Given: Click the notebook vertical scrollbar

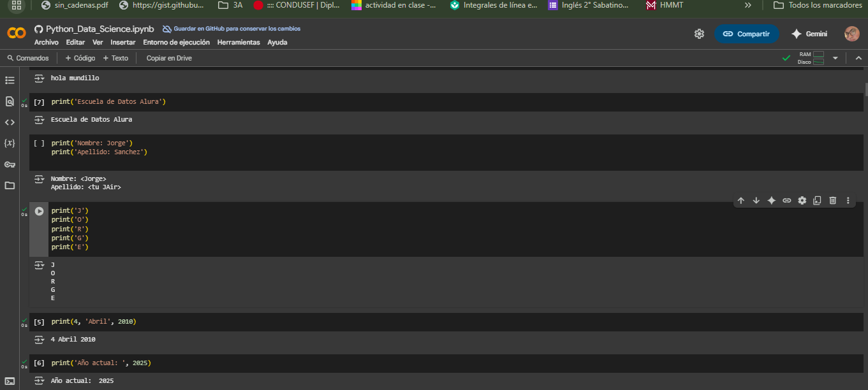Looking at the screenshot, I should click(x=865, y=89).
